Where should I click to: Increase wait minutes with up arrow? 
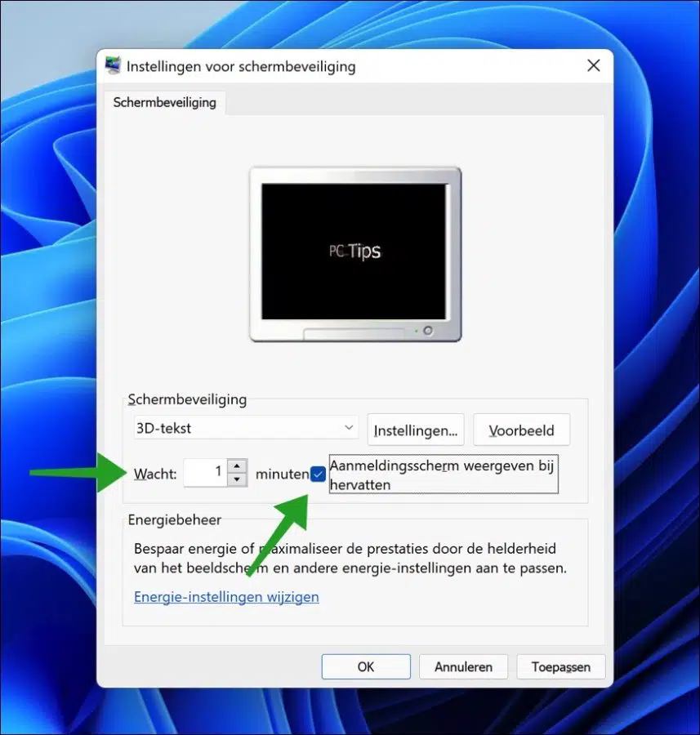[x=237, y=466]
